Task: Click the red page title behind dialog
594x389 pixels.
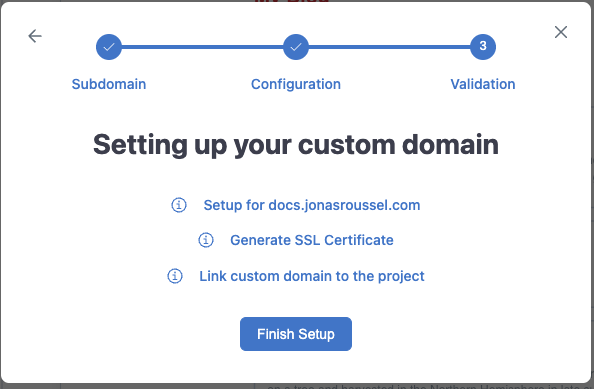Action: click(292, 1)
